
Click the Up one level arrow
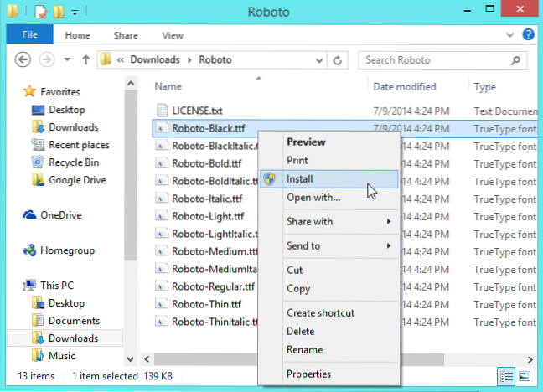85,60
